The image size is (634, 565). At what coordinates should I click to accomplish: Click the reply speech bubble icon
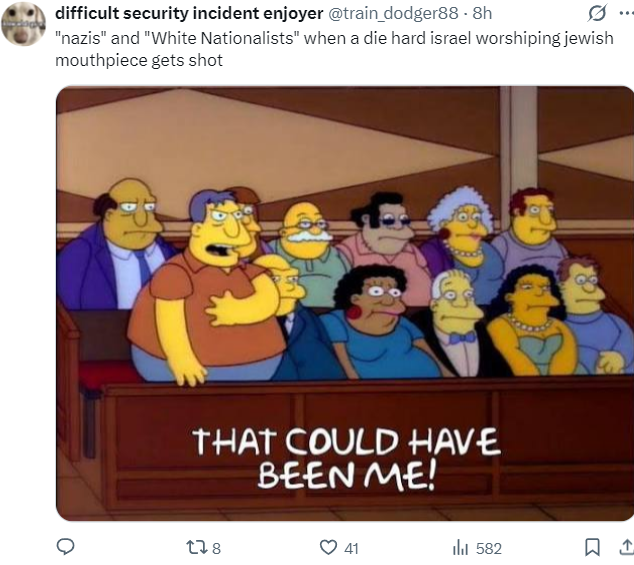65,547
